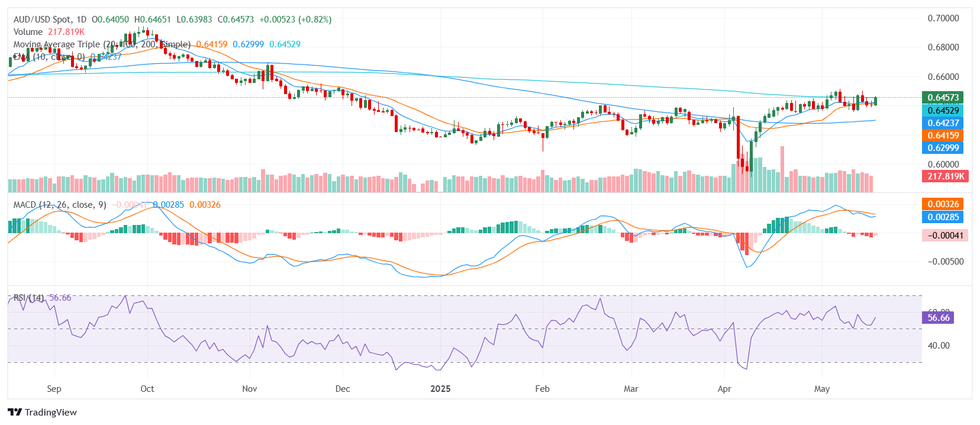
Task: Open the TradingView text link
Action: pyautogui.click(x=50, y=413)
